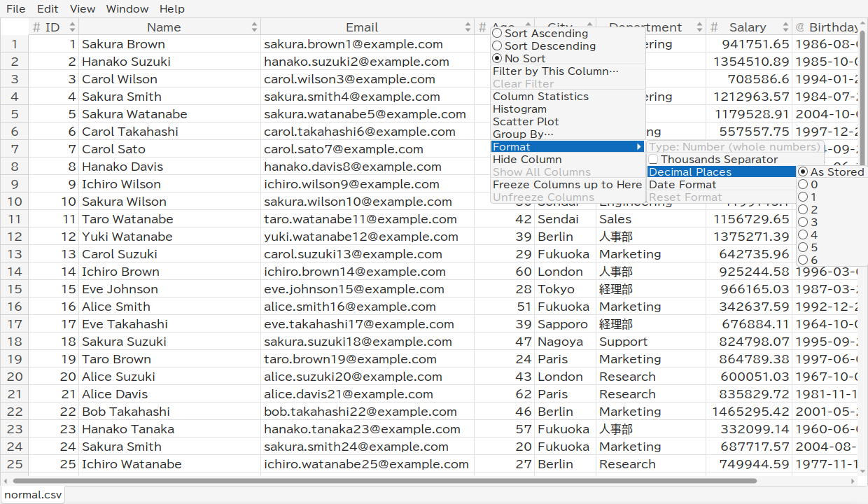
Task: Choose Hide Column in the context menu
Action: 568,160
